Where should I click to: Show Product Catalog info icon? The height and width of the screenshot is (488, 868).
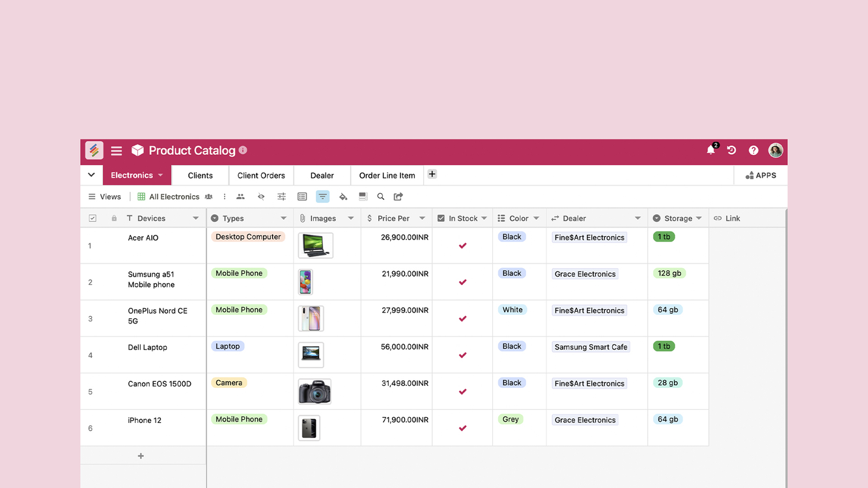(243, 150)
